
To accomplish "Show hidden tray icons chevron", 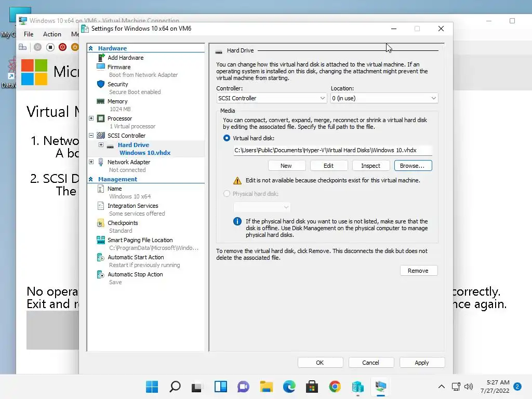I will point(442,387).
